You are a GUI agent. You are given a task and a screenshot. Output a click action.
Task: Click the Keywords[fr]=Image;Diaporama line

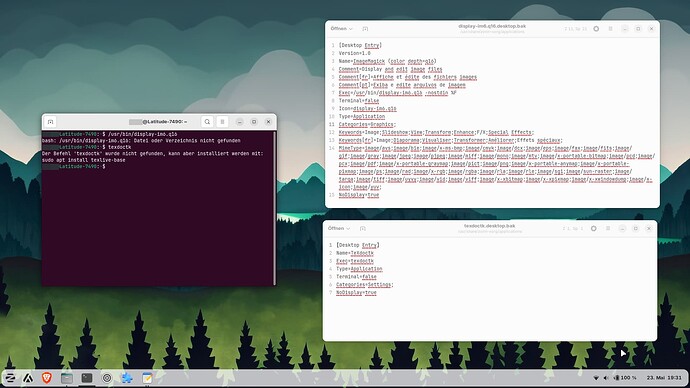click(x=451, y=140)
